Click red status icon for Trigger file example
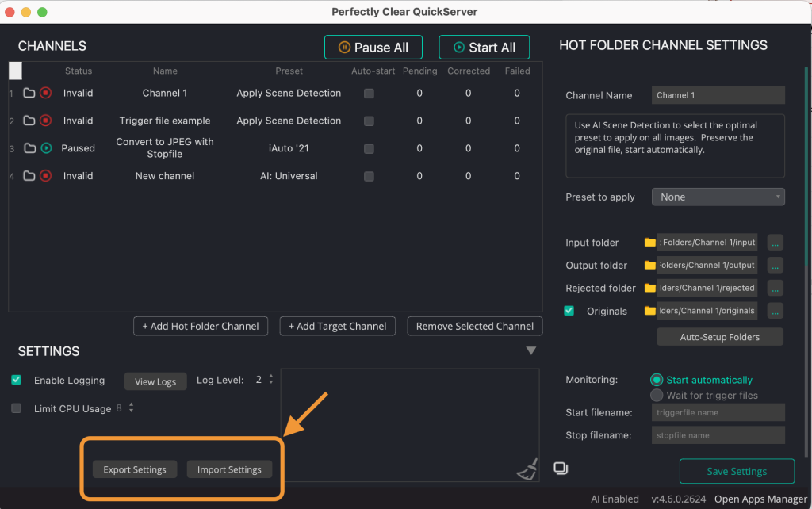The height and width of the screenshot is (509, 812). (x=45, y=121)
